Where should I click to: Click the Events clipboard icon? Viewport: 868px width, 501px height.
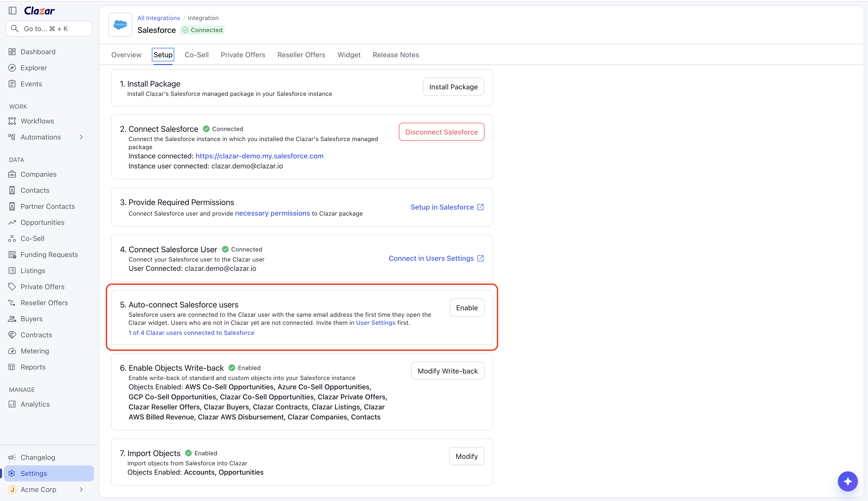(x=12, y=84)
